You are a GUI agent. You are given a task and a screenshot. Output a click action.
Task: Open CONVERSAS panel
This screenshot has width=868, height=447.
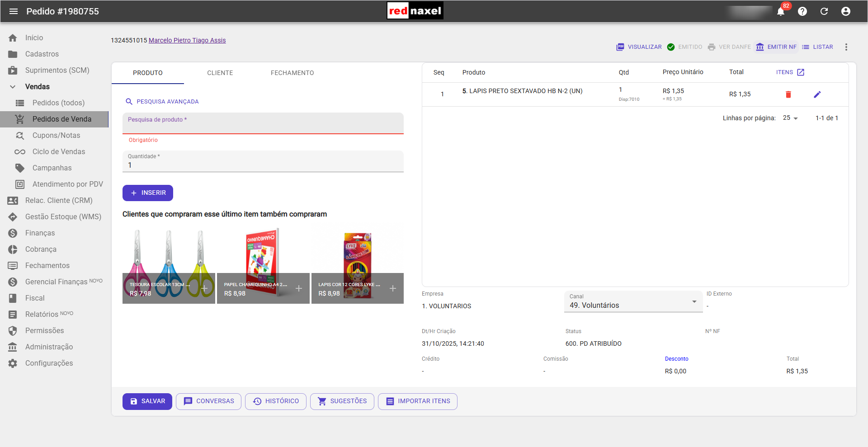[x=208, y=401]
